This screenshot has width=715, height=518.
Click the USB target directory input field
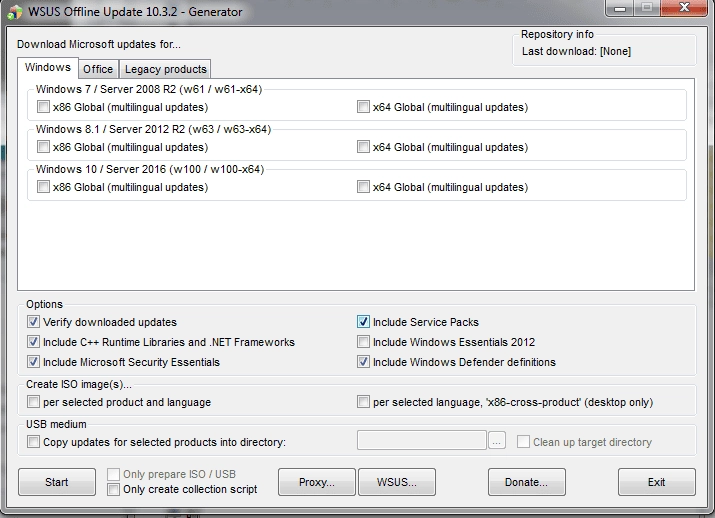422,440
